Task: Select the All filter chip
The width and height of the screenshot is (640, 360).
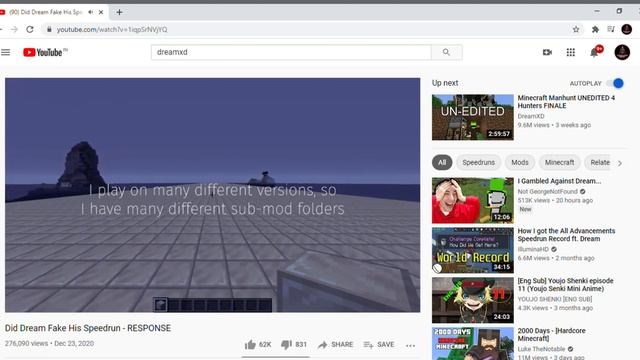Action: tap(442, 162)
